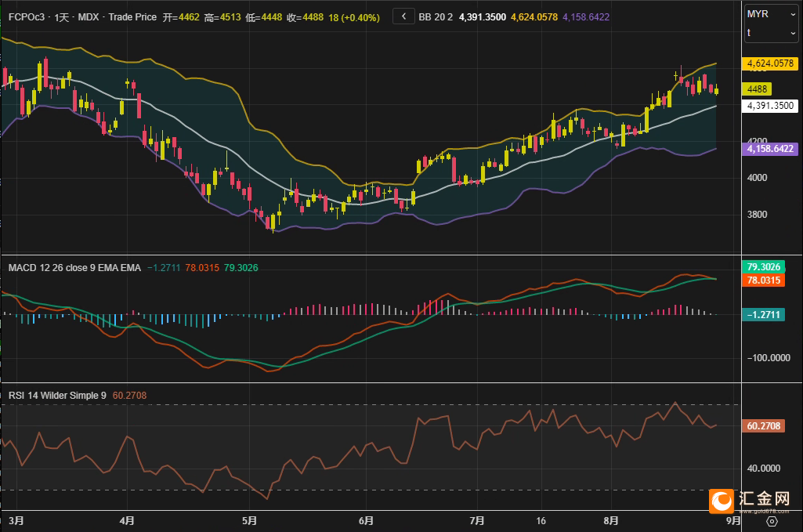
Task: Click the −100.0000 MACD axis label
Action: point(769,358)
